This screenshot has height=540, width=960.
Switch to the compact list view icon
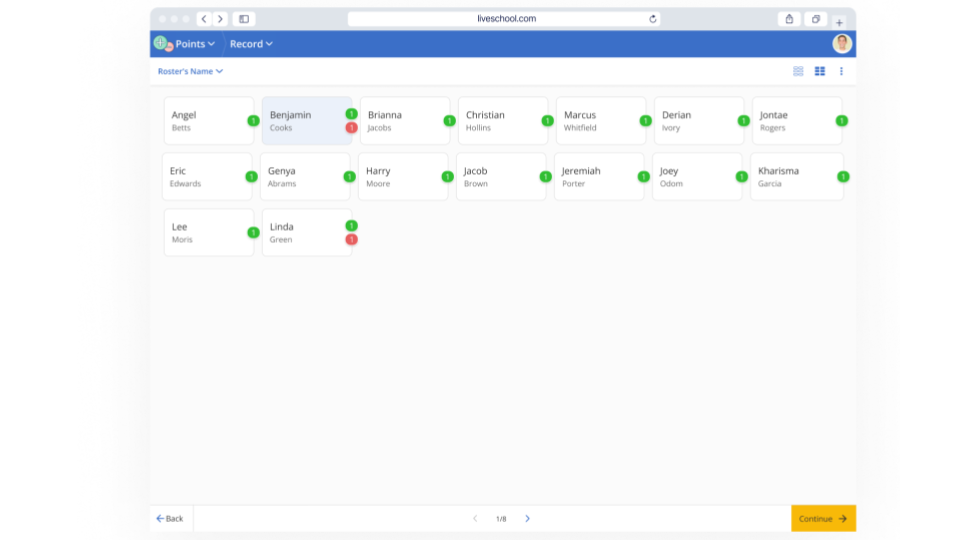[798, 71]
